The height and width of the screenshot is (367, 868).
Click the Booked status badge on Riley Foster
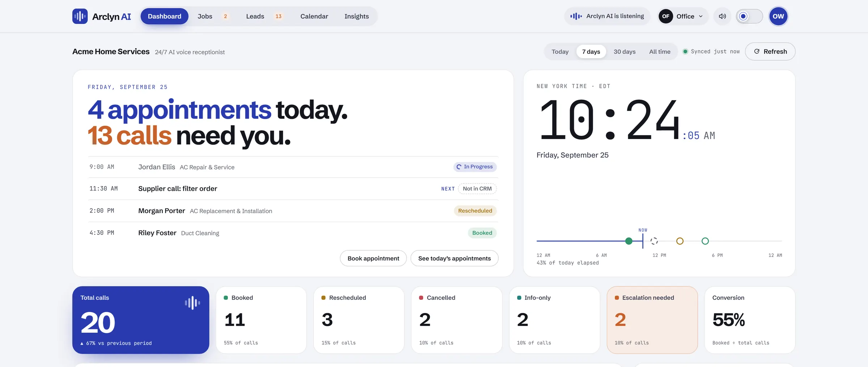pos(482,233)
